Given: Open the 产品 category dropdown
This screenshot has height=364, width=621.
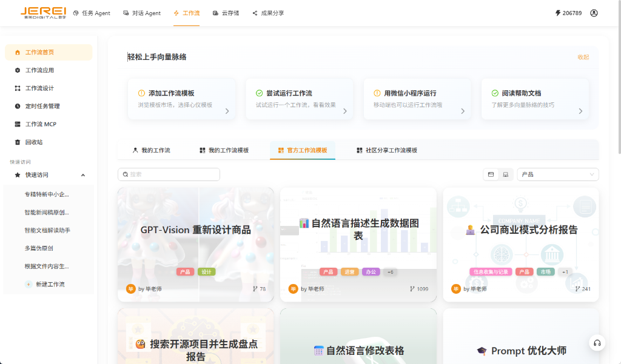Looking at the screenshot, I should tap(558, 174).
